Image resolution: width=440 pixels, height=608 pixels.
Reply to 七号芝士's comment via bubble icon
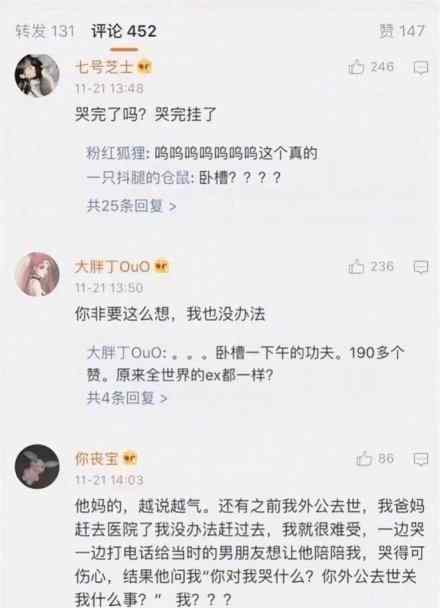click(x=421, y=67)
